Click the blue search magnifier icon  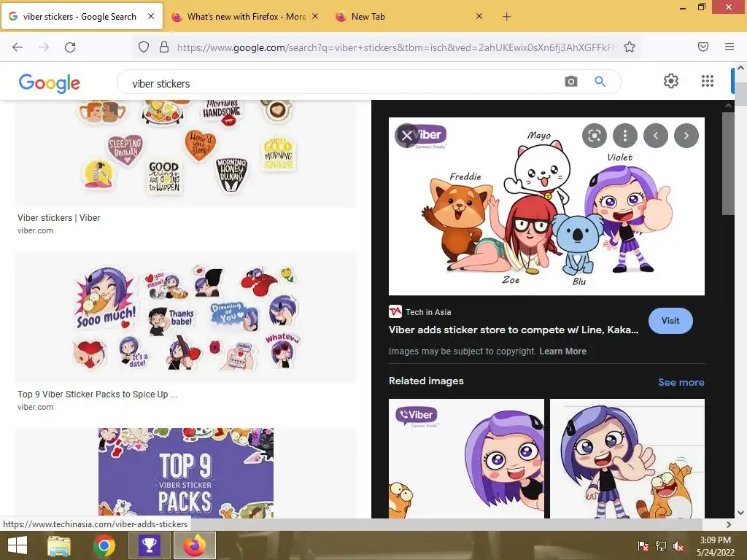600,82
